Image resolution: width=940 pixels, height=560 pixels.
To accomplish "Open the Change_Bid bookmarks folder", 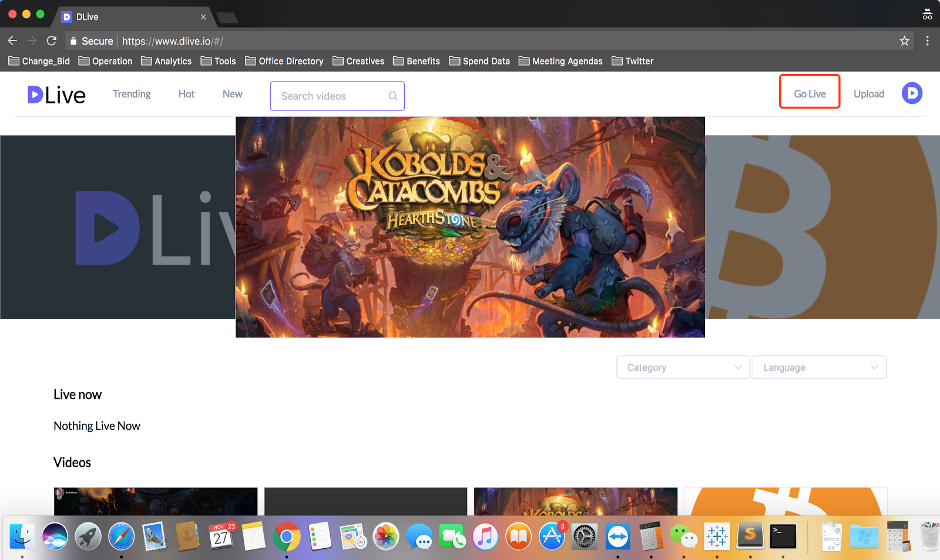I will click(x=39, y=61).
